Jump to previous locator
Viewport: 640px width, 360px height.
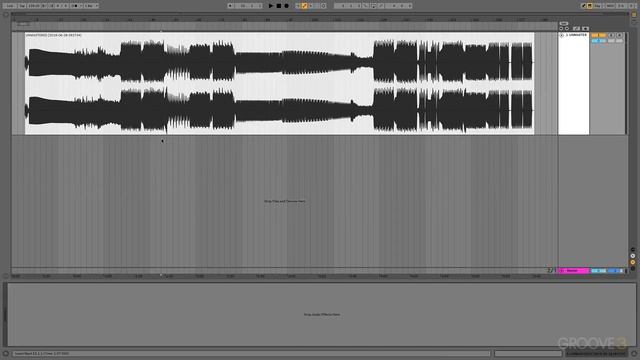[561, 29]
